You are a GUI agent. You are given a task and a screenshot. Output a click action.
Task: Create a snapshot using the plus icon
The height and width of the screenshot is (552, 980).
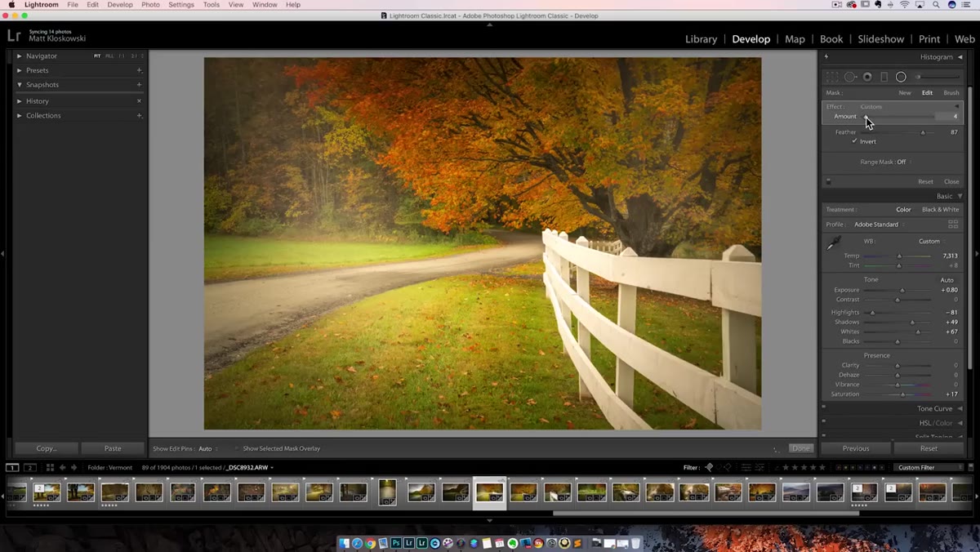click(139, 84)
